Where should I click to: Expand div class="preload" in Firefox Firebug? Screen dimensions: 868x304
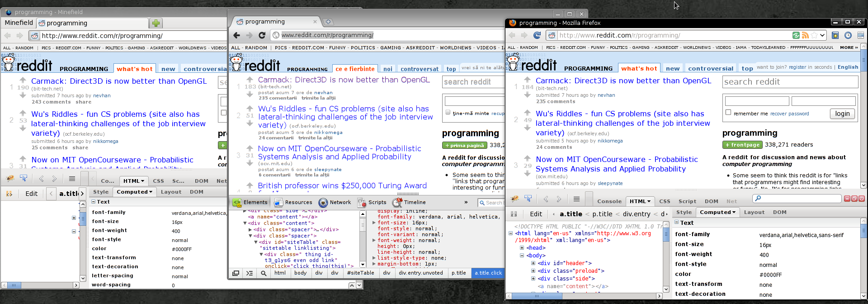(533, 271)
